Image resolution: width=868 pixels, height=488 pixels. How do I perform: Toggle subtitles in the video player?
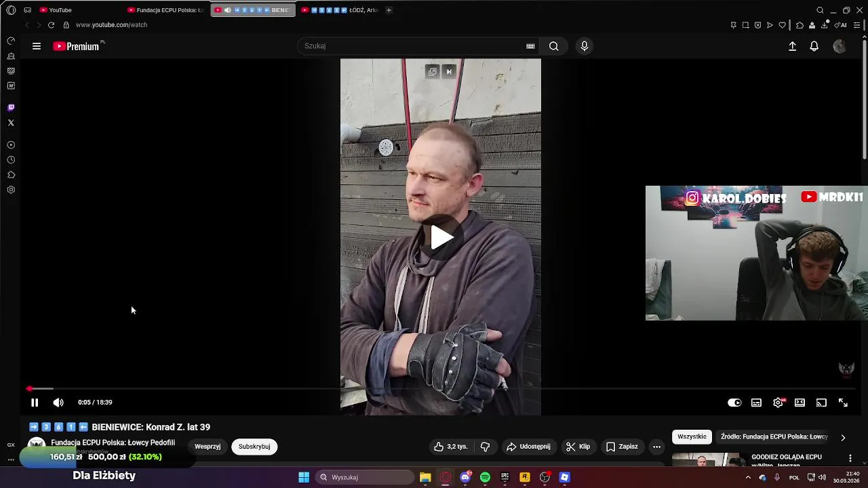pos(756,403)
